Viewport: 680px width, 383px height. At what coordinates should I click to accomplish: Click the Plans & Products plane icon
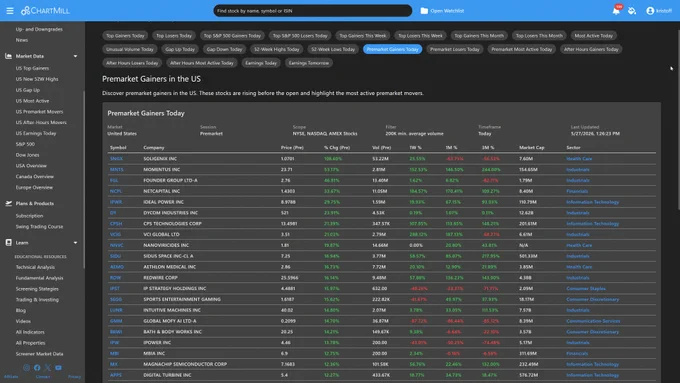point(8,203)
